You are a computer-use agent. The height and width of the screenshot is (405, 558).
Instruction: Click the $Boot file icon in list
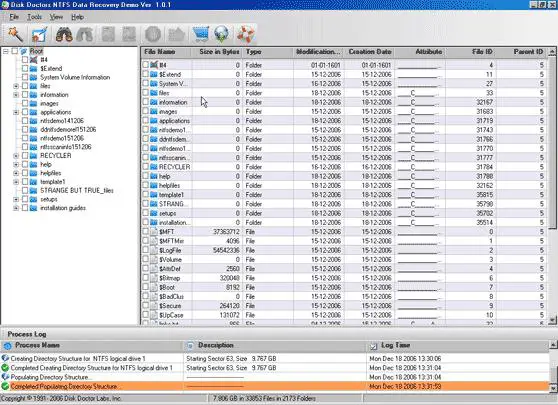pyautogui.click(x=154, y=287)
